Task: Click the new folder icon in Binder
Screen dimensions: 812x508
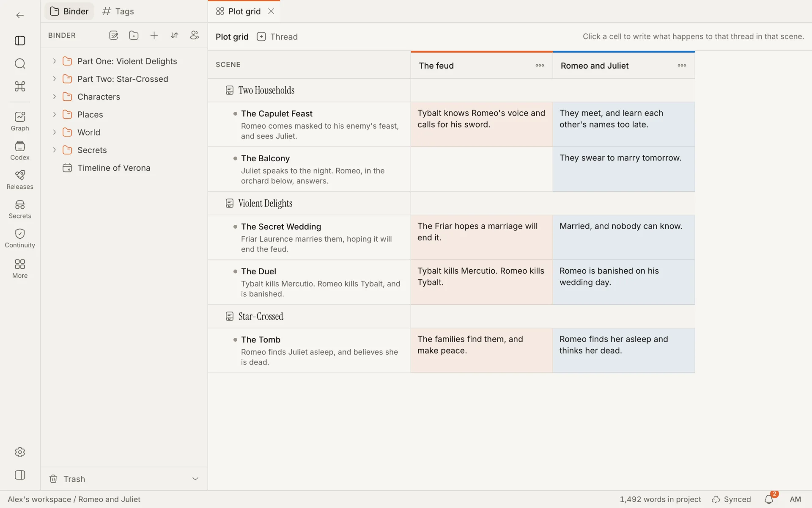Action: pyautogui.click(x=134, y=36)
